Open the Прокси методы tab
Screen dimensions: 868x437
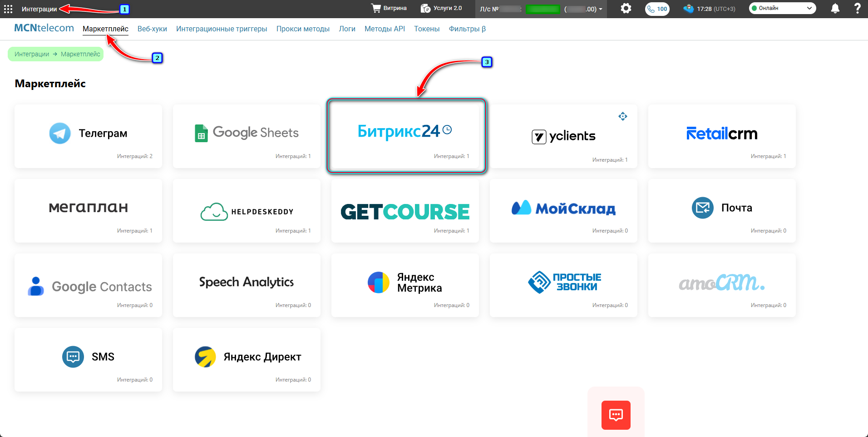point(303,29)
